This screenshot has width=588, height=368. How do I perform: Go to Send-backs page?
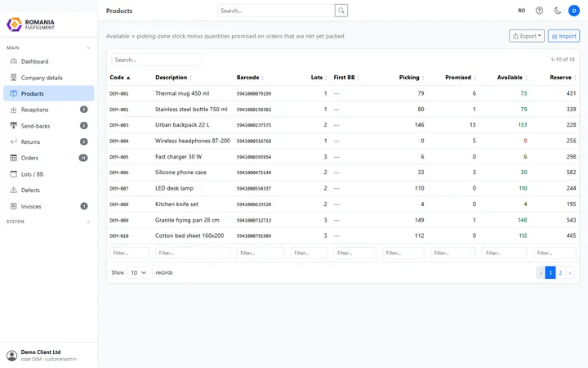[x=49, y=126]
